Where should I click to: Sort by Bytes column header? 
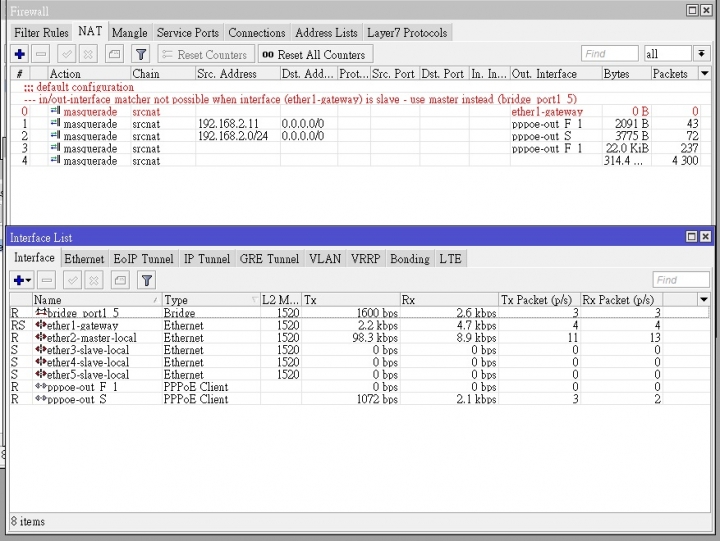click(x=626, y=73)
